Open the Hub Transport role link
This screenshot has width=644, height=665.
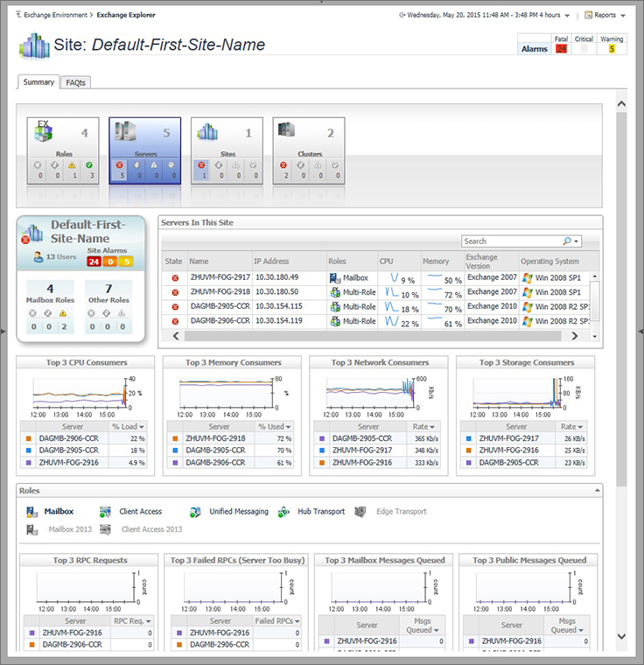click(x=321, y=512)
